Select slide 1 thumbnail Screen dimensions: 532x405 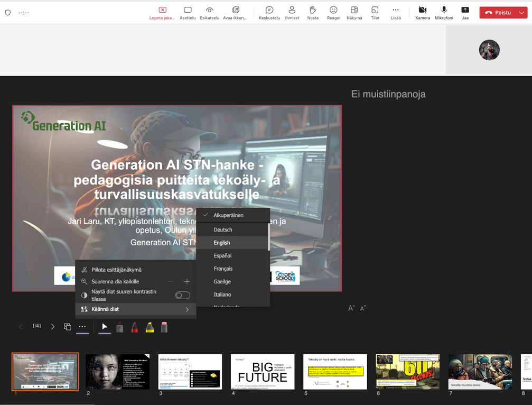coord(45,372)
